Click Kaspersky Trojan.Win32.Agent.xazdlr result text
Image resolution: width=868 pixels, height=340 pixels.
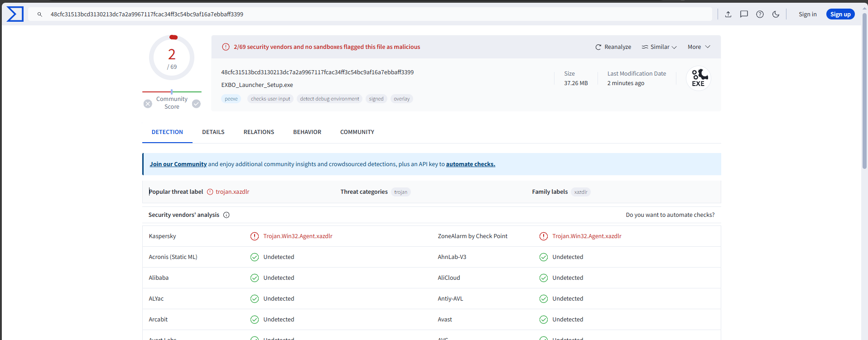tap(298, 236)
